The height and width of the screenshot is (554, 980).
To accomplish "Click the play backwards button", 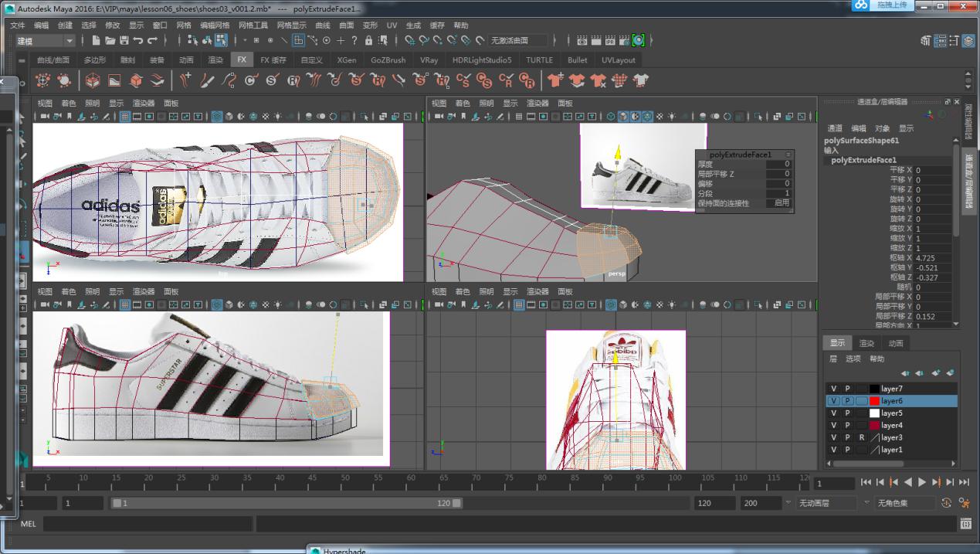I will (908, 482).
